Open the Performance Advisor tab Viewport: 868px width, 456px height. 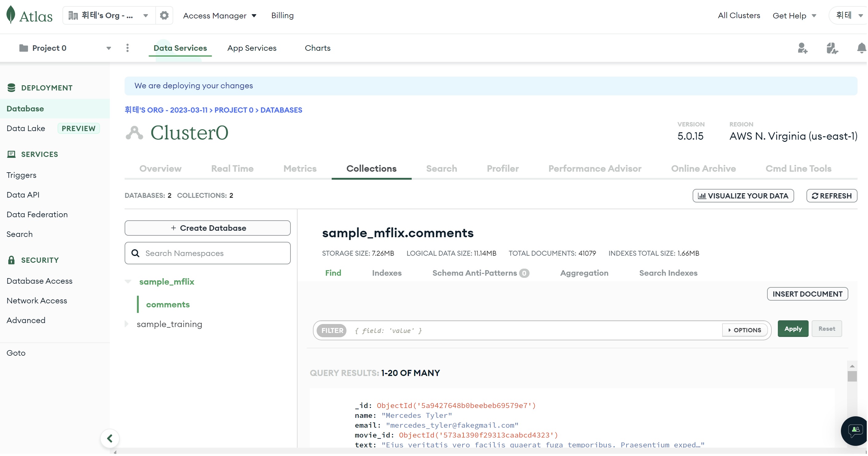click(595, 169)
